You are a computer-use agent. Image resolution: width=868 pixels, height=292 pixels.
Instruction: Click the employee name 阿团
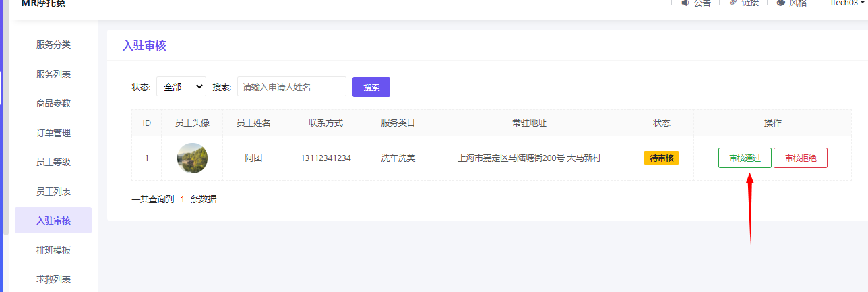pyautogui.click(x=253, y=158)
